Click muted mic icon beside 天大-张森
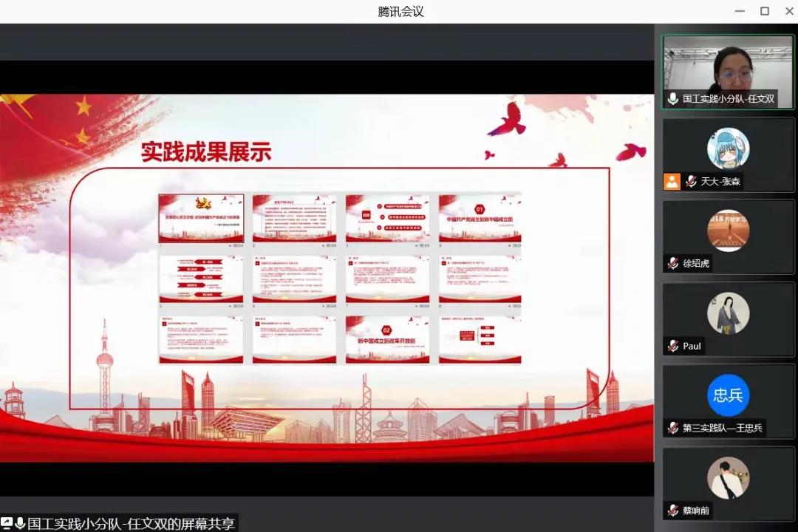 coord(692,182)
